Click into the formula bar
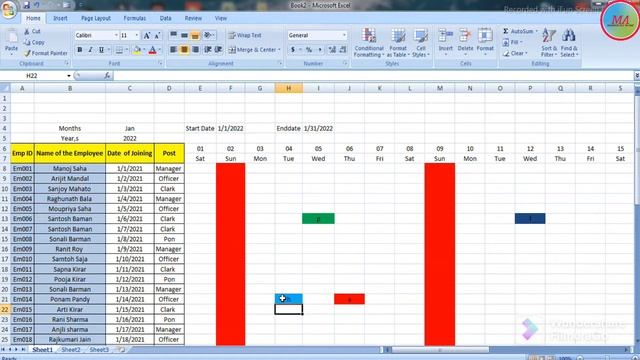The width and height of the screenshot is (640, 360). click(373, 76)
